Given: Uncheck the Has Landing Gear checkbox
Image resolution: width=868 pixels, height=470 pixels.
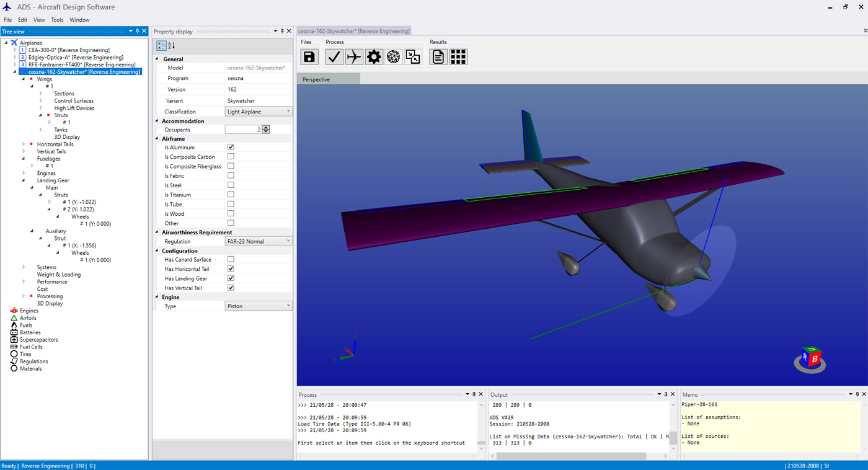Looking at the screenshot, I should pyautogui.click(x=231, y=278).
